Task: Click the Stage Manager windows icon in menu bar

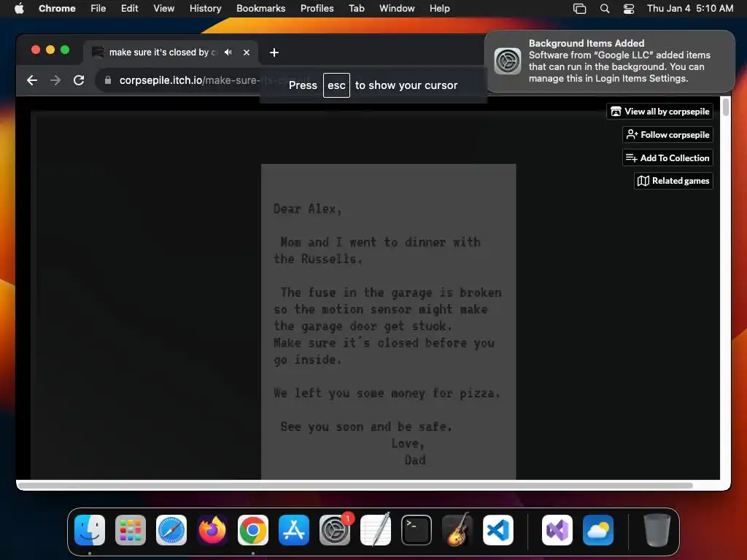Action: [579, 9]
